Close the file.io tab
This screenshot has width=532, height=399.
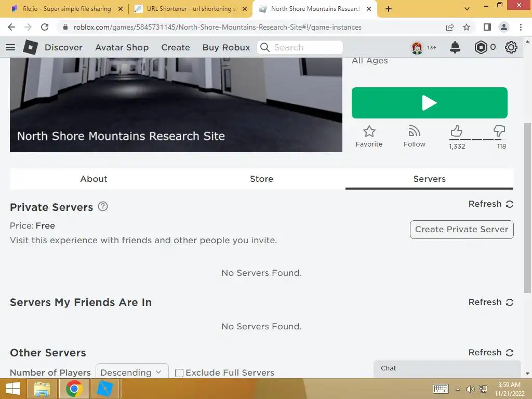pos(121,9)
